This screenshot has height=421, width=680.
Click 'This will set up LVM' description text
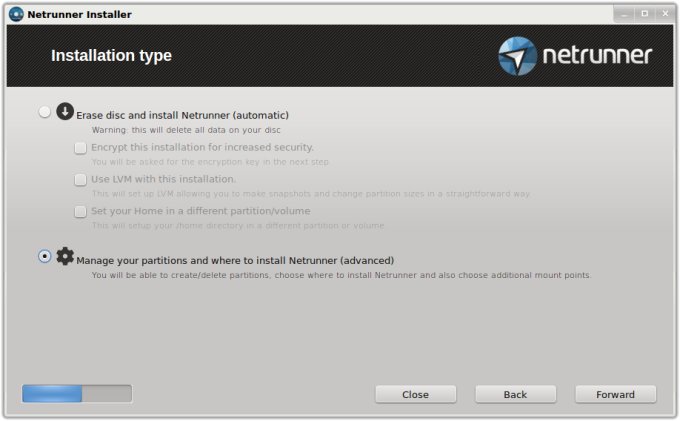(311, 194)
